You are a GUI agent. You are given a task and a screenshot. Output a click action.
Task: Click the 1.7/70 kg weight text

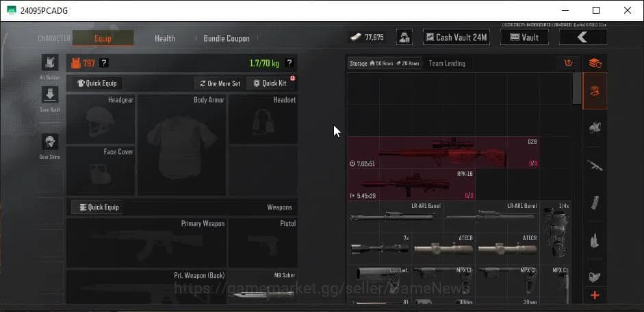(x=264, y=63)
